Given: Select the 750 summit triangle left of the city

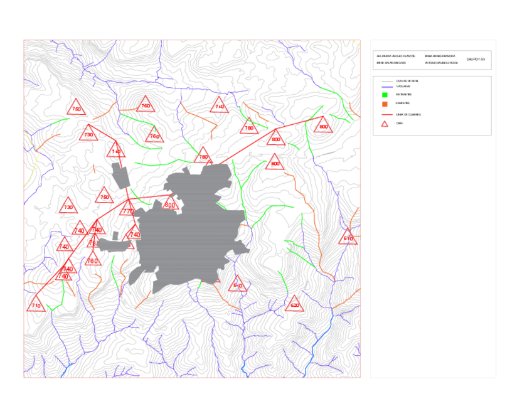Looking at the screenshot, I should pos(104,197).
